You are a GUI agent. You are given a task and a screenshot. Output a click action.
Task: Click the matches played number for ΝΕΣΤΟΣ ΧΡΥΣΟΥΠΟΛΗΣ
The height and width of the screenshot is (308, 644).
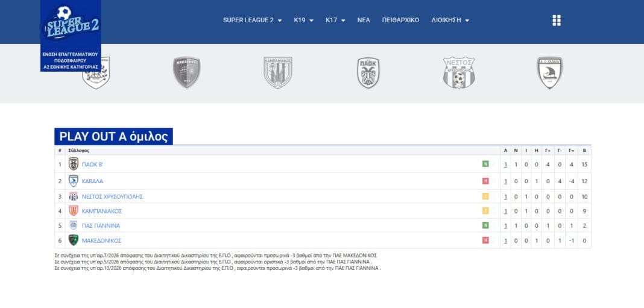pyautogui.click(x=505, y=196)
